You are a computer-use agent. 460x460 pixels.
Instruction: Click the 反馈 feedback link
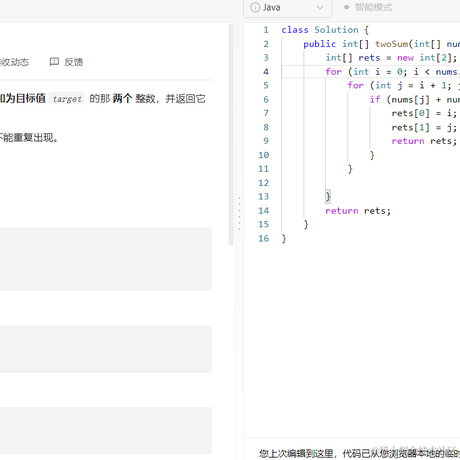click(x=74, y=62)
